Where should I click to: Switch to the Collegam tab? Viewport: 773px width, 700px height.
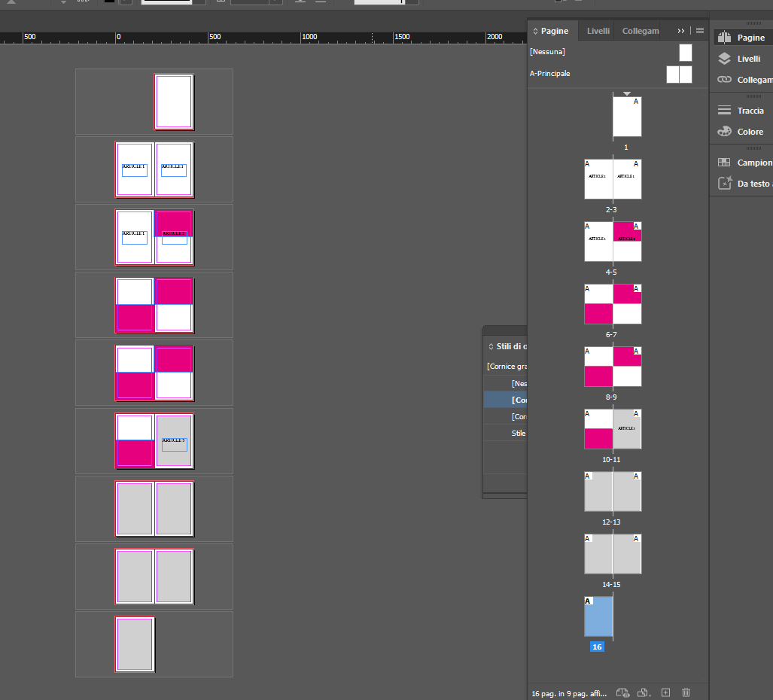click(x=640, y=31)
